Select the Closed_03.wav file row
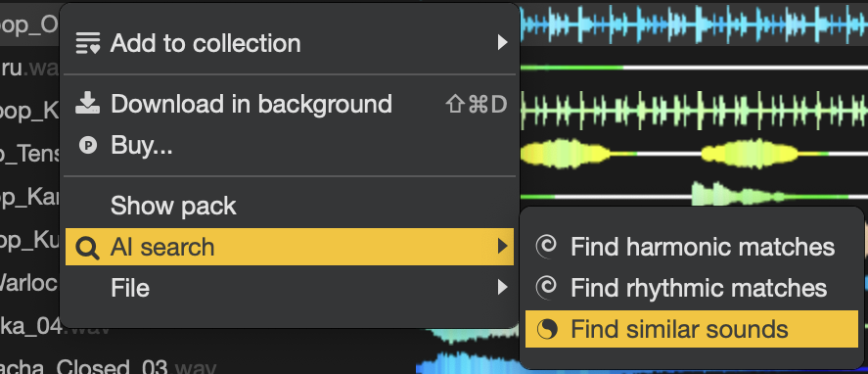 pyautogui.click(x=108, y=368)
